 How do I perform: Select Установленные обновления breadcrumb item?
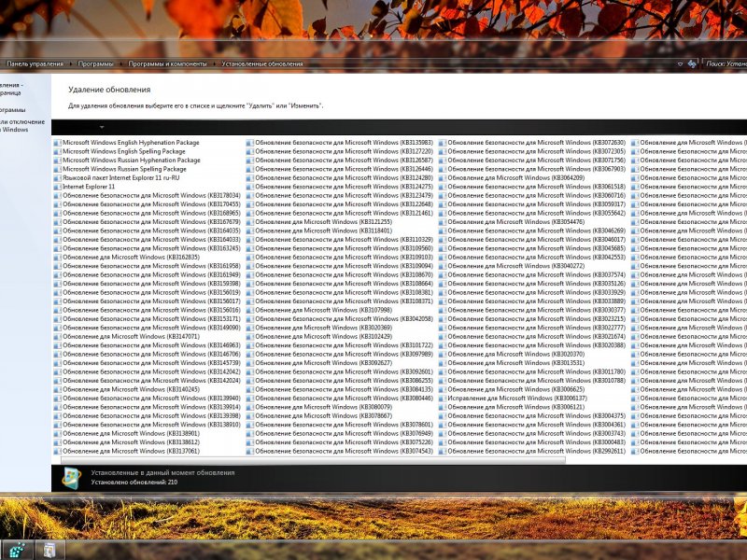262,63
